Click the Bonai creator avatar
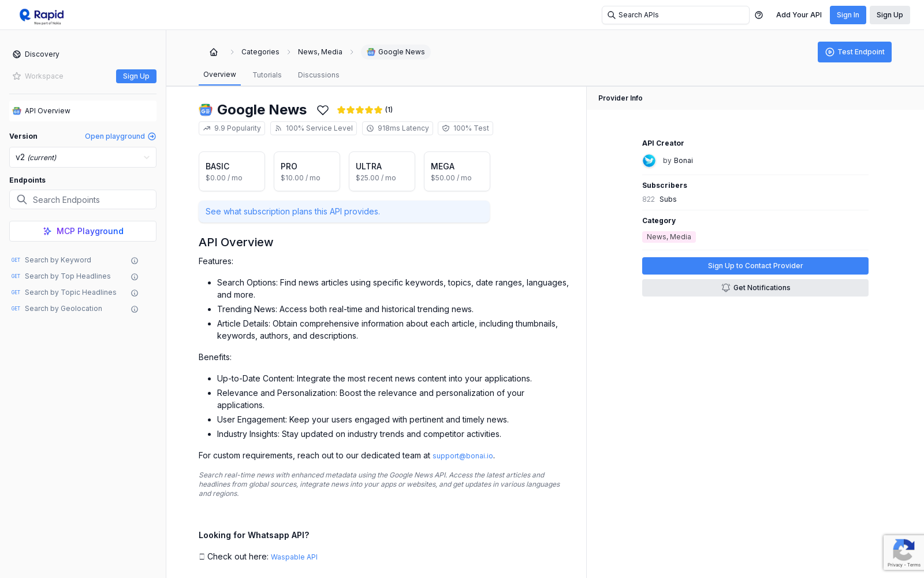The height and width of the screenshot is (578, 924). coord(649,161)
